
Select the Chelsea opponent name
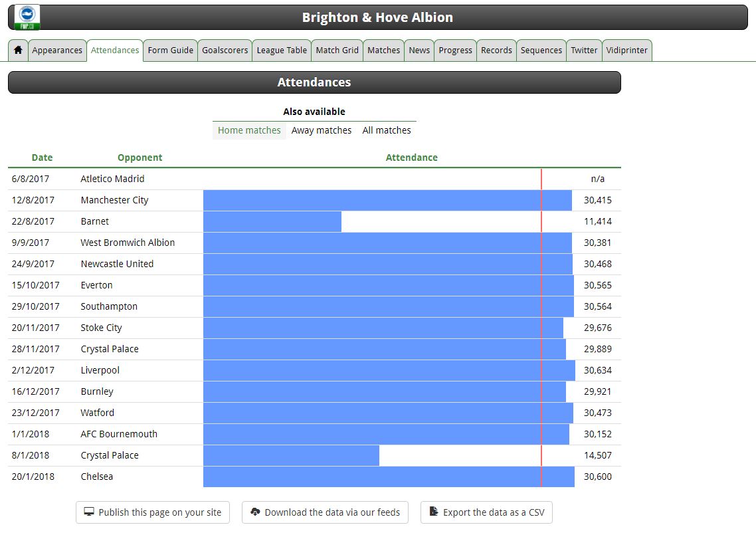click(96, 476)
